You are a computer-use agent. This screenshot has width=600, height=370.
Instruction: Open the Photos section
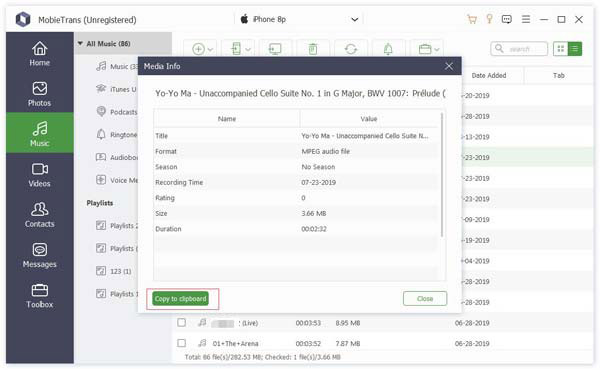(39, 94)
